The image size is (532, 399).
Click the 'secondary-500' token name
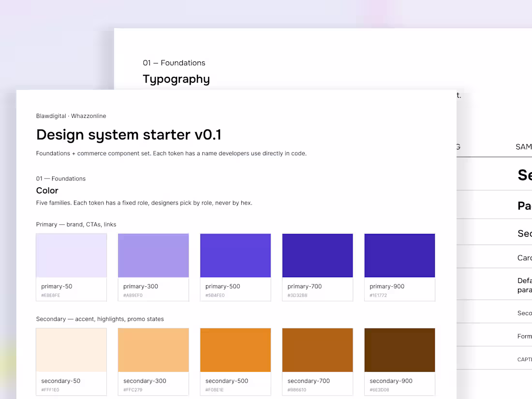(227, 381)
